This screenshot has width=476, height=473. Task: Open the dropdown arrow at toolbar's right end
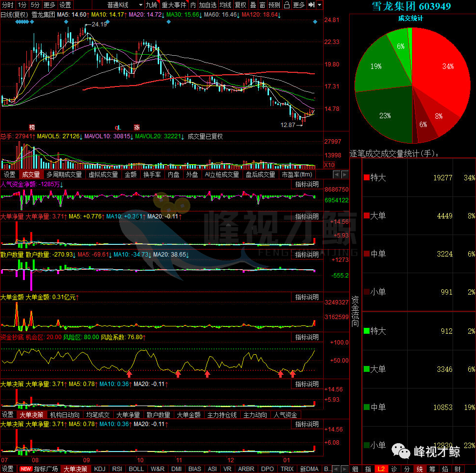(x=319, y=5)
